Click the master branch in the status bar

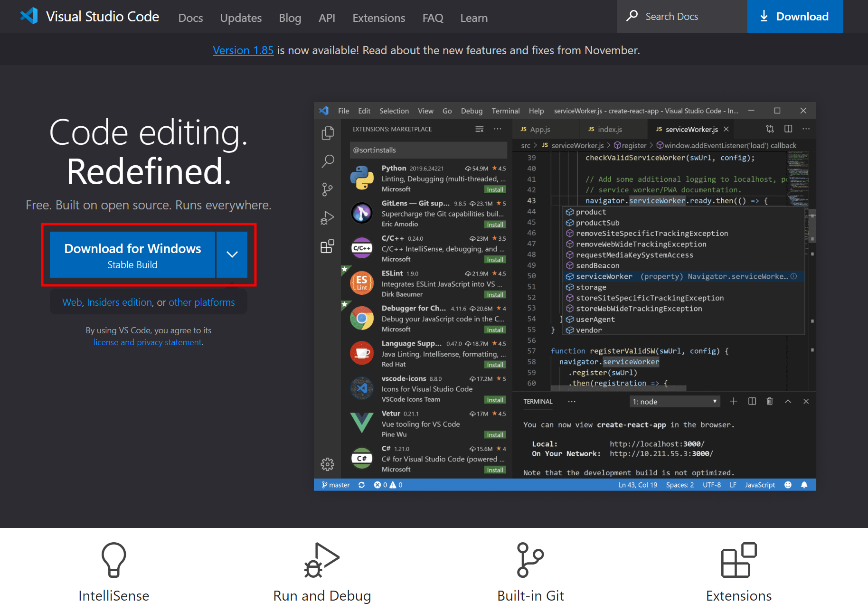pyautogui.click(x=336, y=485)
